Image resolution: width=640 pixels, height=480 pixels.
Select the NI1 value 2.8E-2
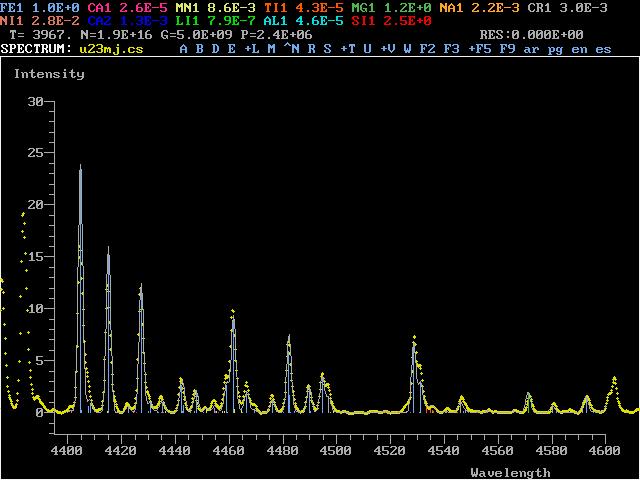[x=56, y=20]
